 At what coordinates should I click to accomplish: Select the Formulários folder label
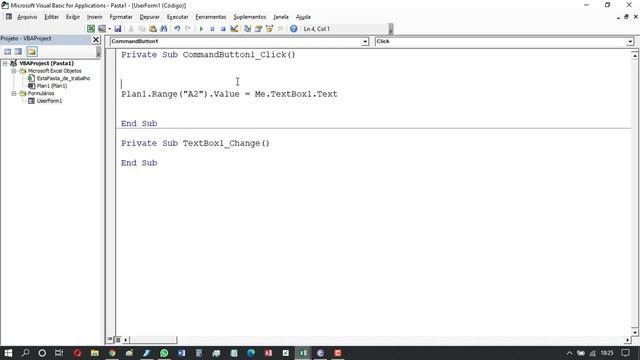(x=41, y=93)
